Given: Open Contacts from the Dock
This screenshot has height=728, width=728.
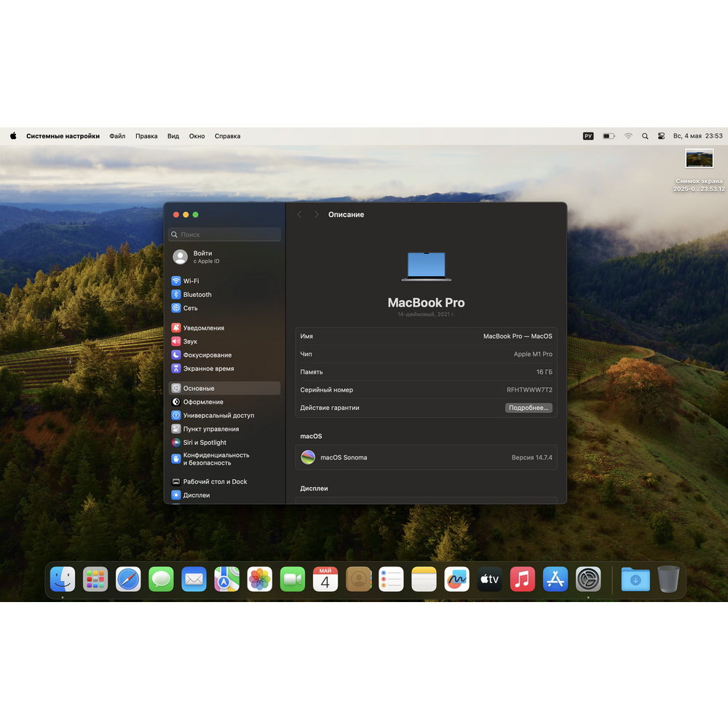Looking at the screenshot, I should click(358, 579).
